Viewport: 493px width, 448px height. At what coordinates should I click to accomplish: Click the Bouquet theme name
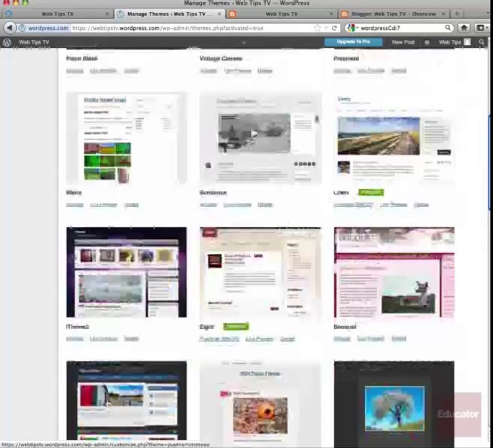point(345,327)
